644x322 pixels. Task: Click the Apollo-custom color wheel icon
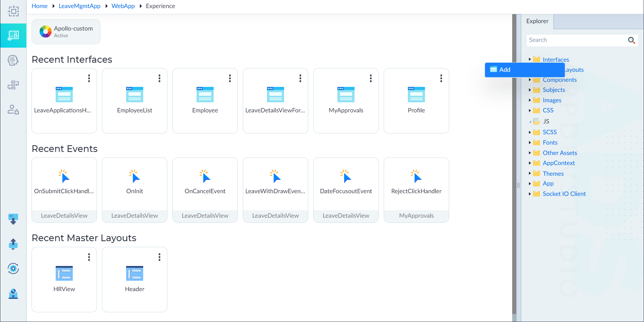click(46, 32)
